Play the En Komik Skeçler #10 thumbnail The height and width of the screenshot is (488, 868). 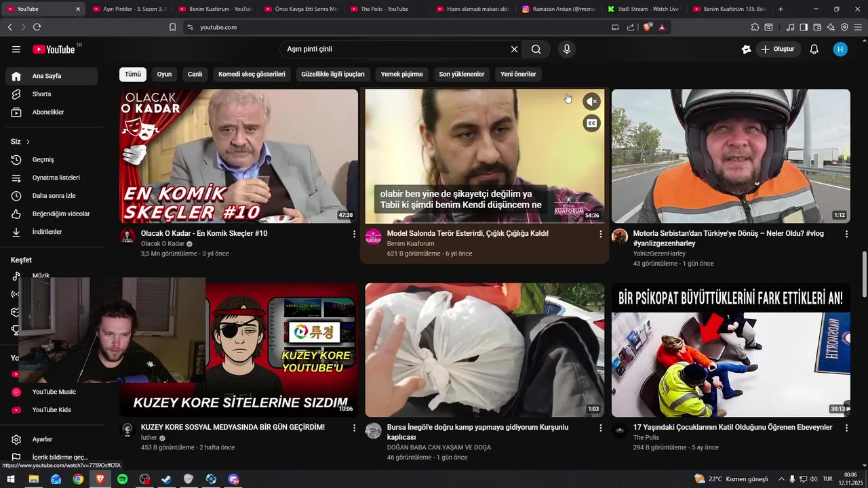239,156
